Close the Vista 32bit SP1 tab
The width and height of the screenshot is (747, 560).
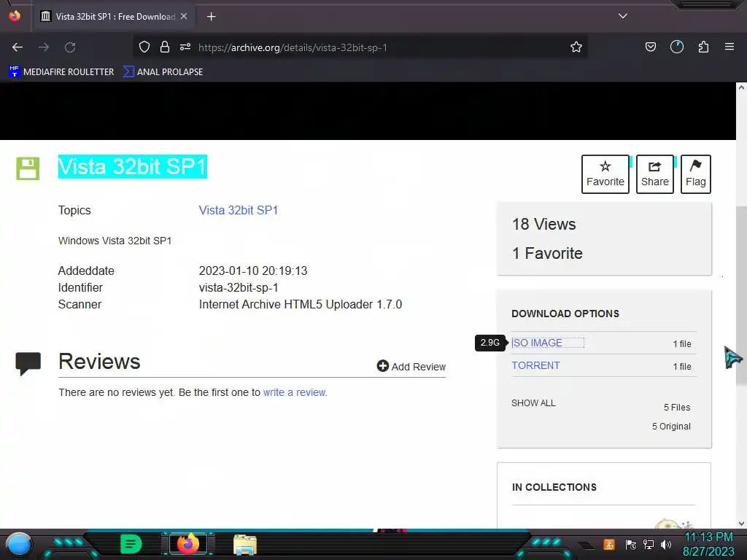click(x=184, y=16)
